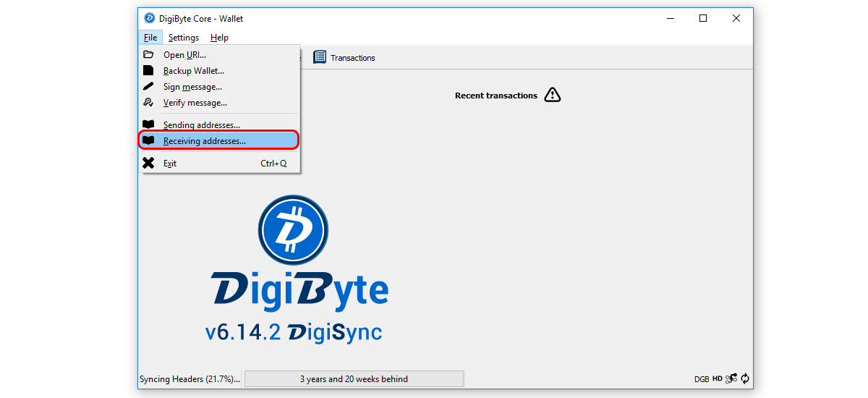
Task: Open Sending addresses... list
Action: tap(219, 124)
